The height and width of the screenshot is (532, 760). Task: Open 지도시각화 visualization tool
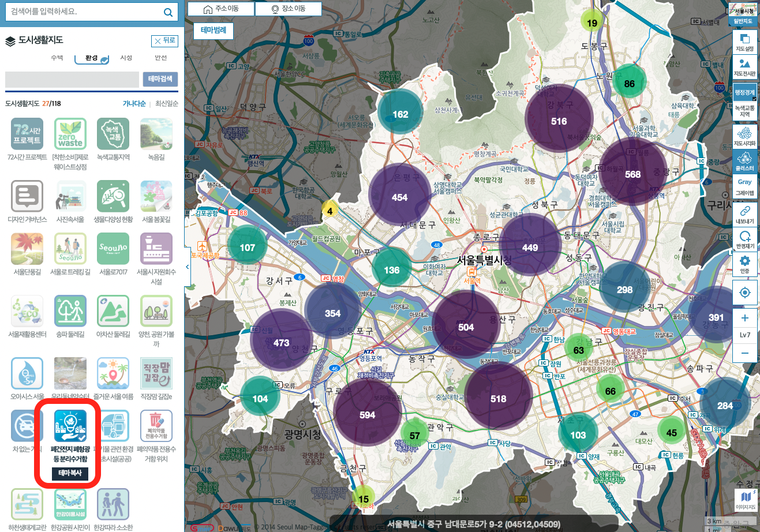[x=744, y=137]
